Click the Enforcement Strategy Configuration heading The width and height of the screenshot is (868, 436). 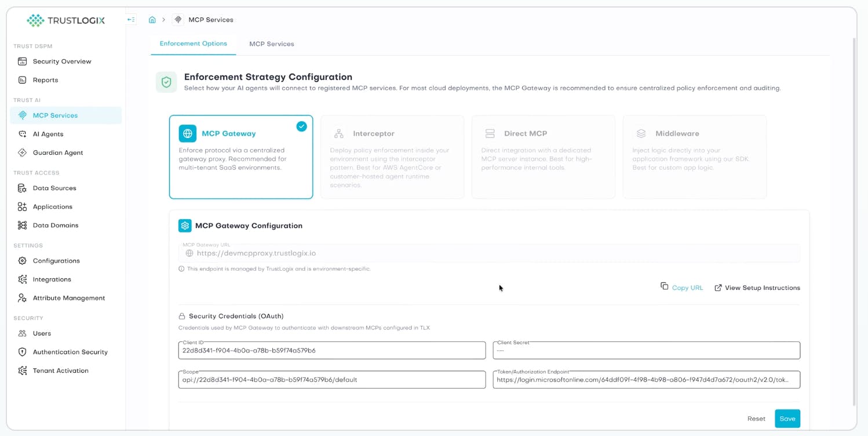[268, 77]
